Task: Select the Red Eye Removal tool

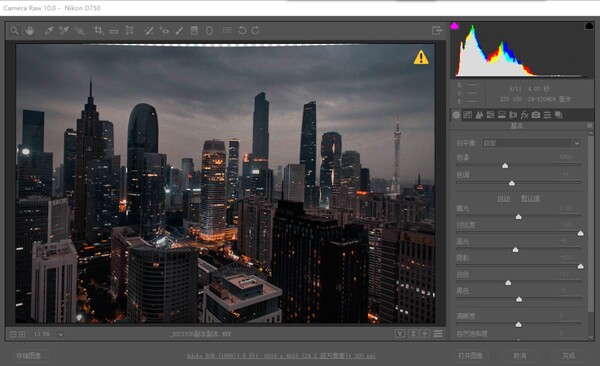Action: click(x=164, y=30)
